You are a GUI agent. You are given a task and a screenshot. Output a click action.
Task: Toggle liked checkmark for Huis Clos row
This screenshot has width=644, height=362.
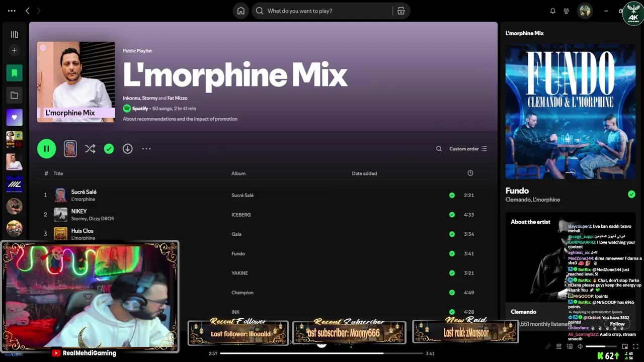[452, 234]
